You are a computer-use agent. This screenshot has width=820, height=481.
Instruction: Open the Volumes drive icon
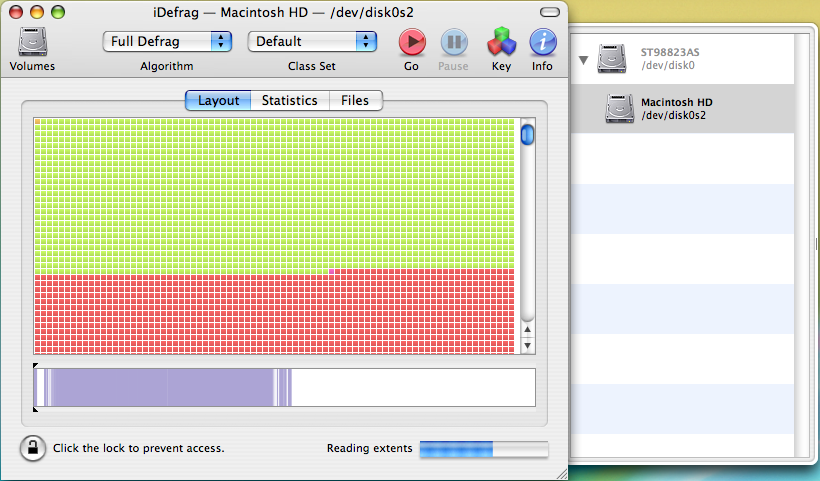(32, 42)
